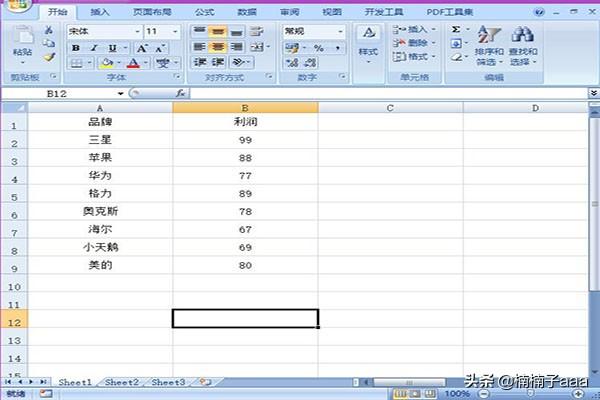Click the zoom slider handle
Image resolution: width=600 pixels, height=400 pixels.
click(x=530, y=393)
